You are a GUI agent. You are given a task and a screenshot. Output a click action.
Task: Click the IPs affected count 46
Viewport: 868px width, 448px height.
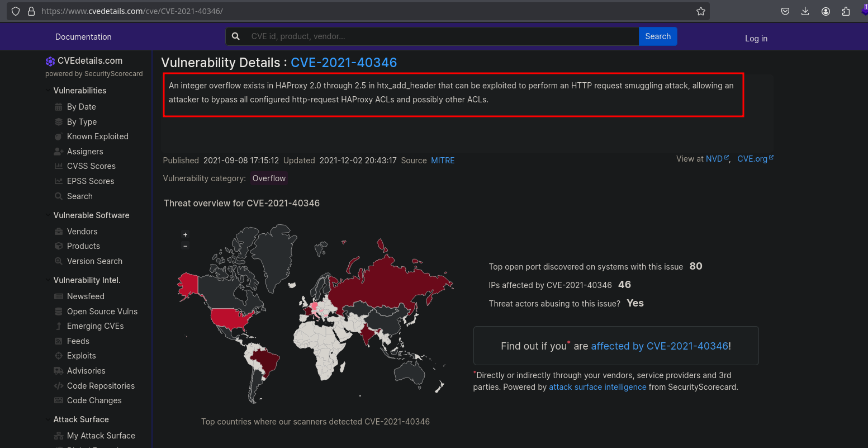point(624,285)
